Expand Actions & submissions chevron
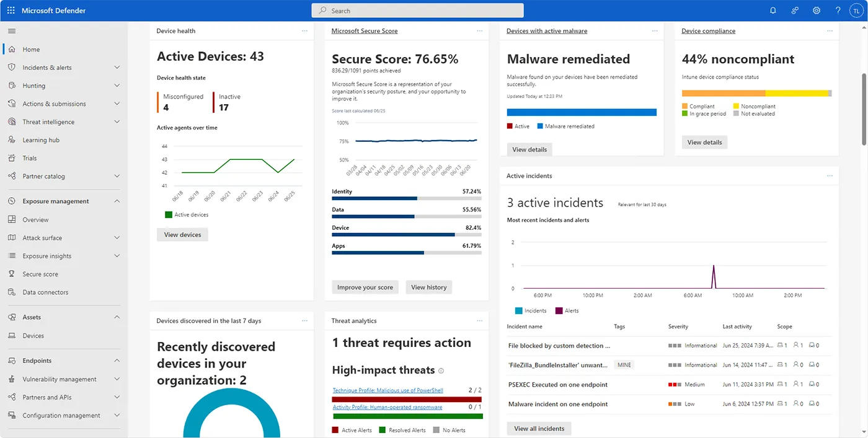The width and height of the screenshot is (868, 438). point(117,103)
